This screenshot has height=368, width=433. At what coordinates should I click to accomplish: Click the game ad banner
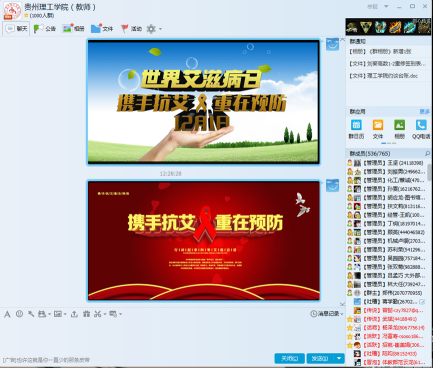click(388, 27)
